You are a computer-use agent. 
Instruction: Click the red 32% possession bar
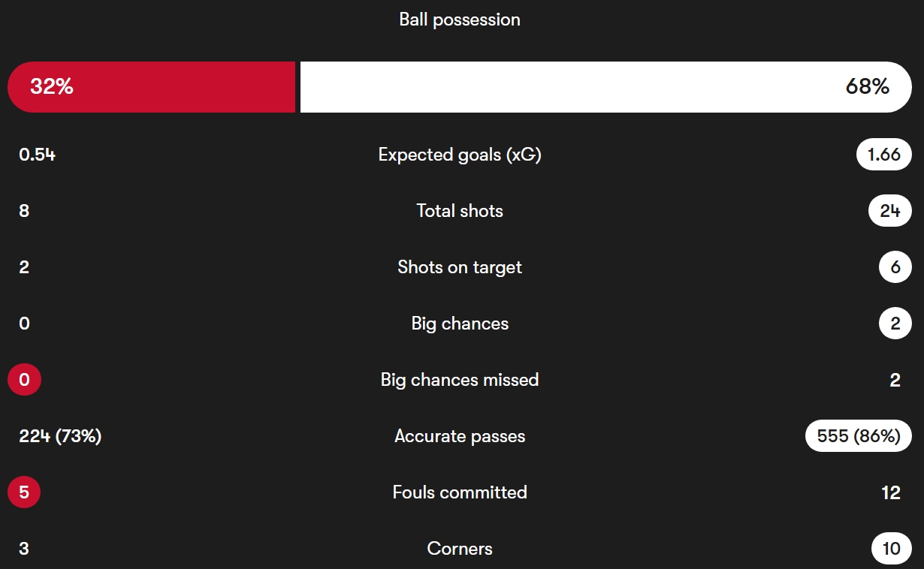pos(151,87)
